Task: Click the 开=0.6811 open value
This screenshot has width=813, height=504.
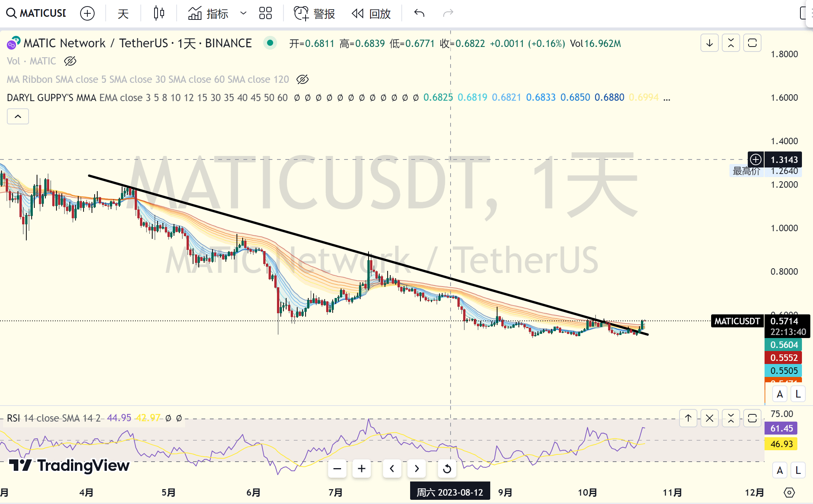Action: point(312,43)
